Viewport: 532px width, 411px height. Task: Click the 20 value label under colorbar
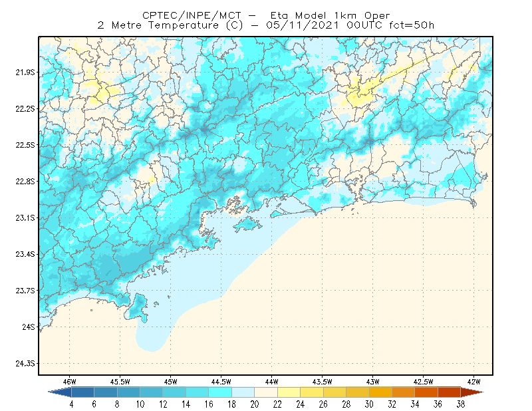pos(255,404)
